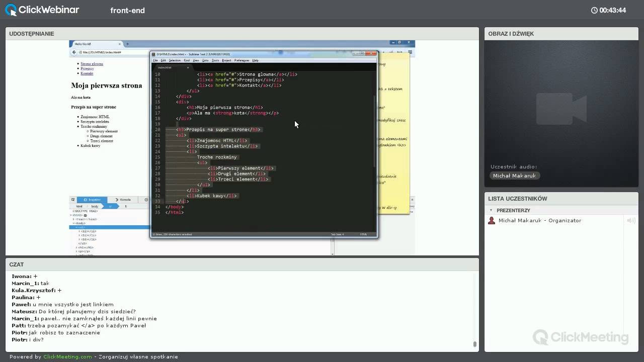Click Paweł's message 'u mnie wszystko jest linkiem'
Image resolution: width=644 pixels, height=362 pixels.
tap(73, 304)
